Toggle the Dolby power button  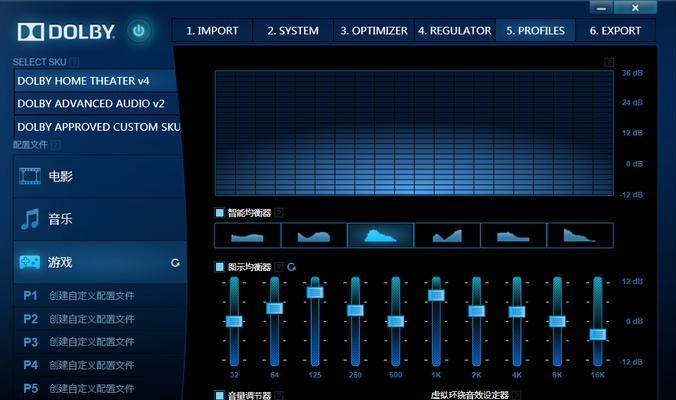click(x=138, y=31)
